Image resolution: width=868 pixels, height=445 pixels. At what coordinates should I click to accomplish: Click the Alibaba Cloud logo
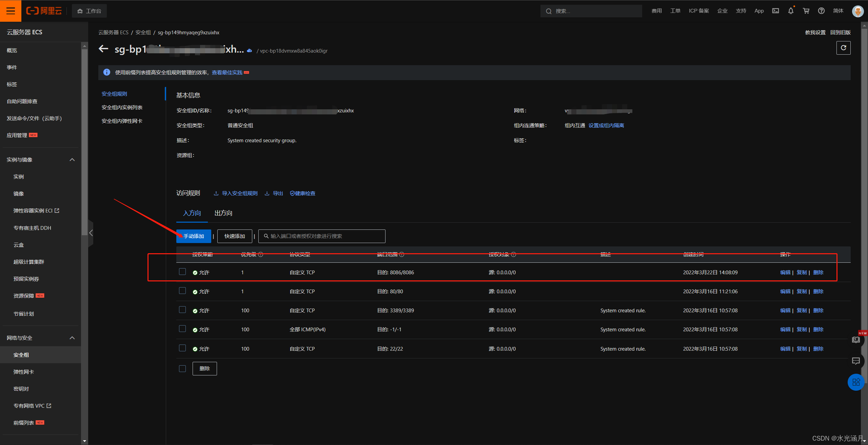coord(44,11)
